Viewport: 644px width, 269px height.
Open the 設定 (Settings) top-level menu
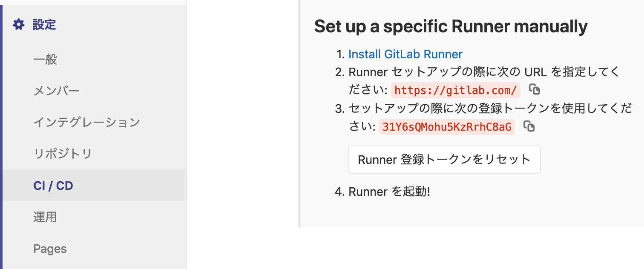44,25
